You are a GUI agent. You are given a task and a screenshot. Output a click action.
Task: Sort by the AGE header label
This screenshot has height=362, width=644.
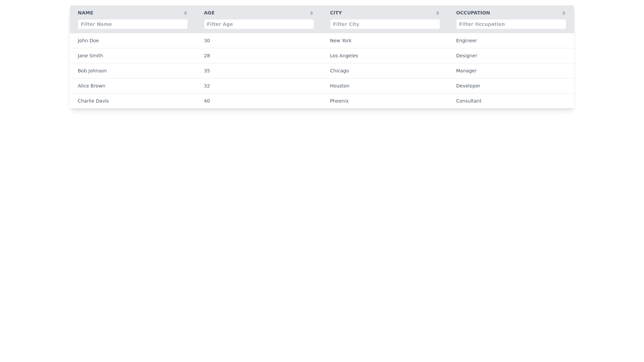(x=209, y=13)
